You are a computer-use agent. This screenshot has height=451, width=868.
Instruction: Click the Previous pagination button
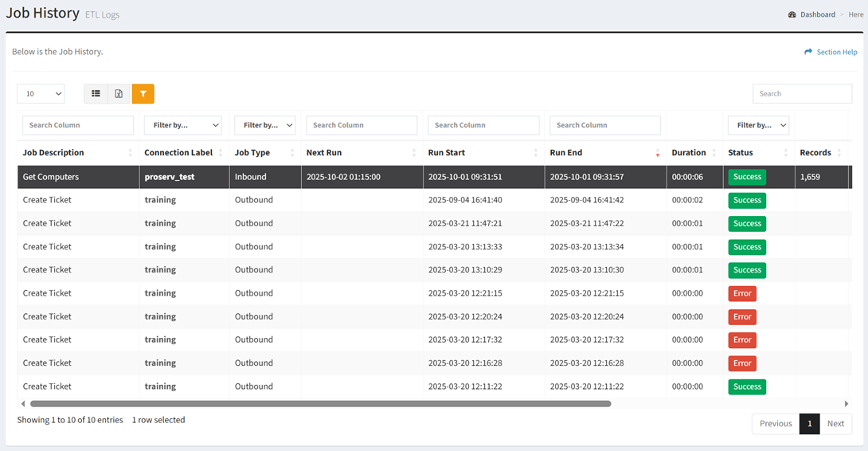click(775, 424)
